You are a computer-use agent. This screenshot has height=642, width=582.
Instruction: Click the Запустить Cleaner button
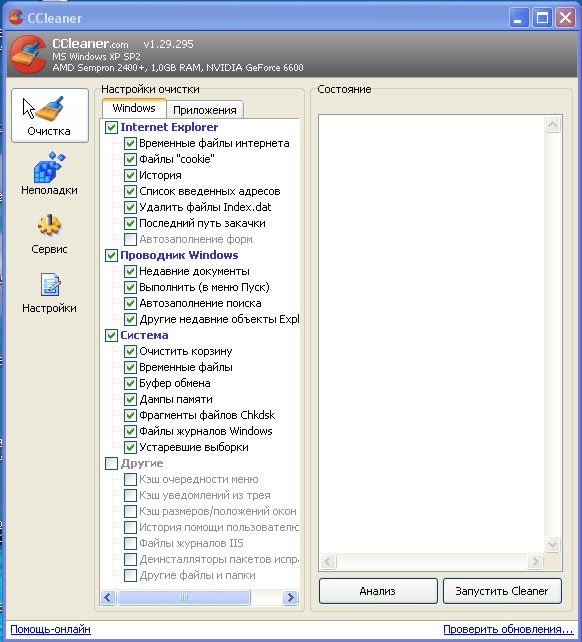click(502, 591)
